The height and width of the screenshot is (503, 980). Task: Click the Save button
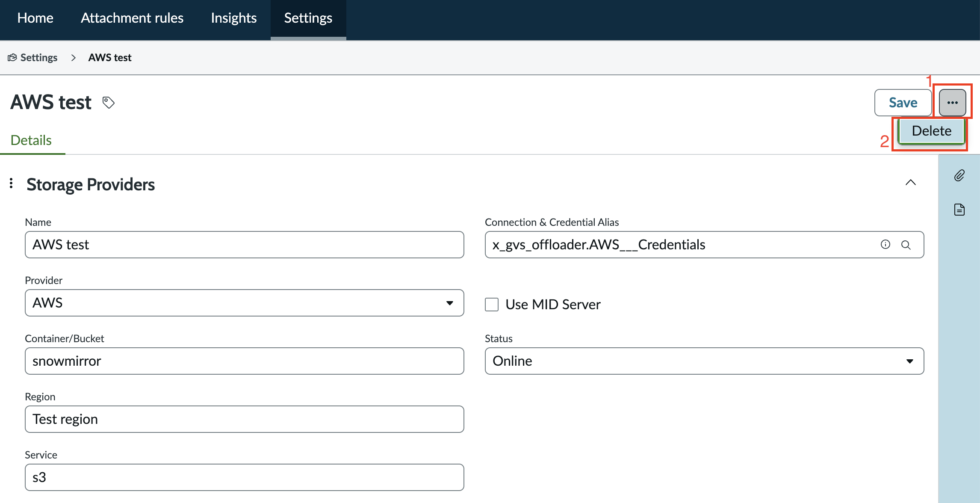click(x=903, y=103)
